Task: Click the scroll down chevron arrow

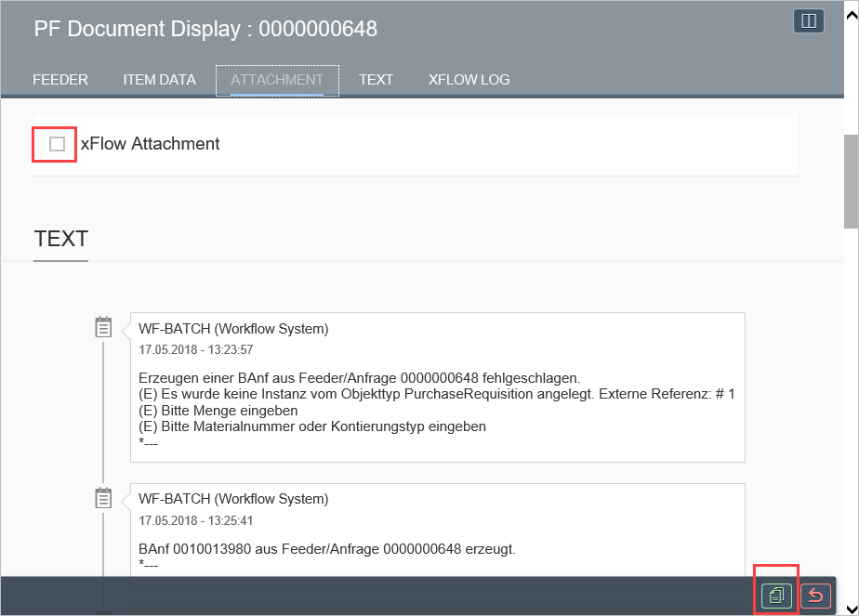Action: coord(851,608)
